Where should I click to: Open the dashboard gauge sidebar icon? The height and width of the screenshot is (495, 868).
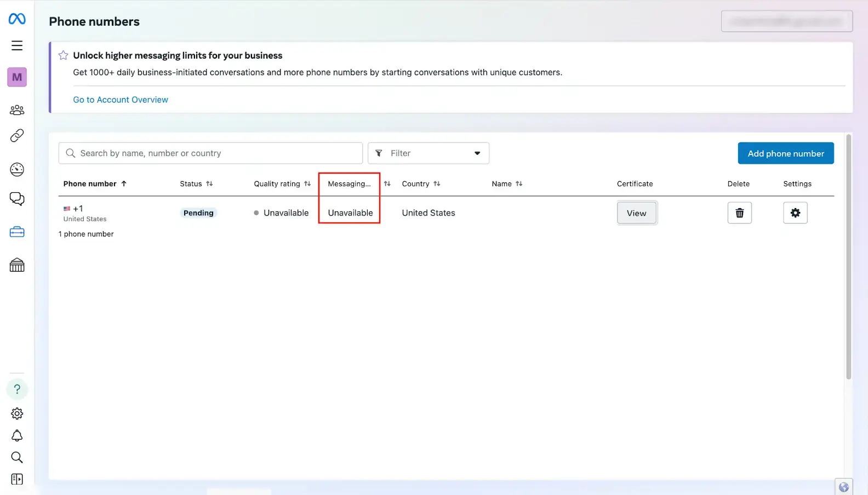(17, 170)
